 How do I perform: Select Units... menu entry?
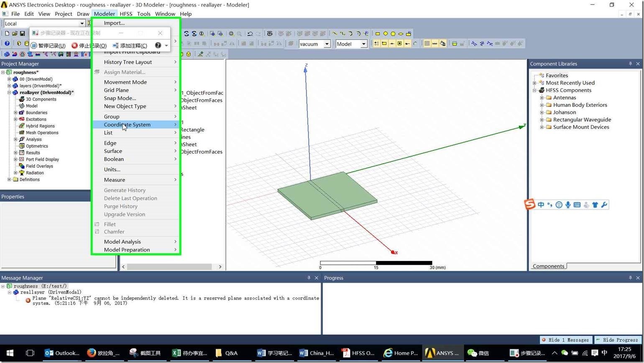[136, 169]
